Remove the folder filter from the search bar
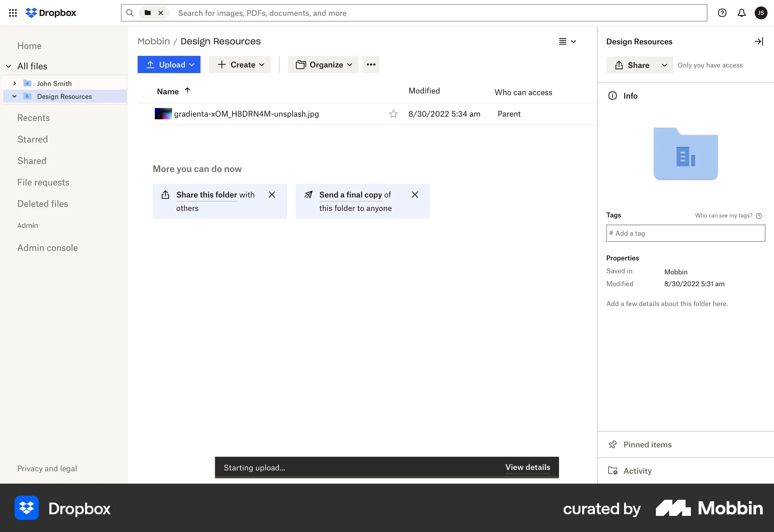774x532 pixels. (161, 13)
